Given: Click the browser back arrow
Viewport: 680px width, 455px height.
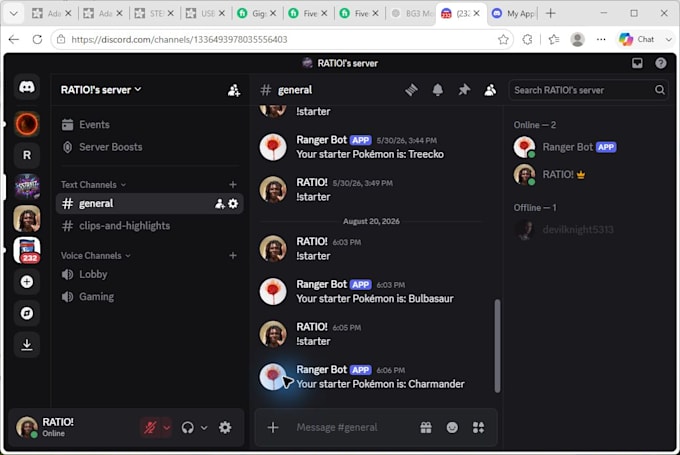Looking at the screenshot, I should [x=14, y=39].
